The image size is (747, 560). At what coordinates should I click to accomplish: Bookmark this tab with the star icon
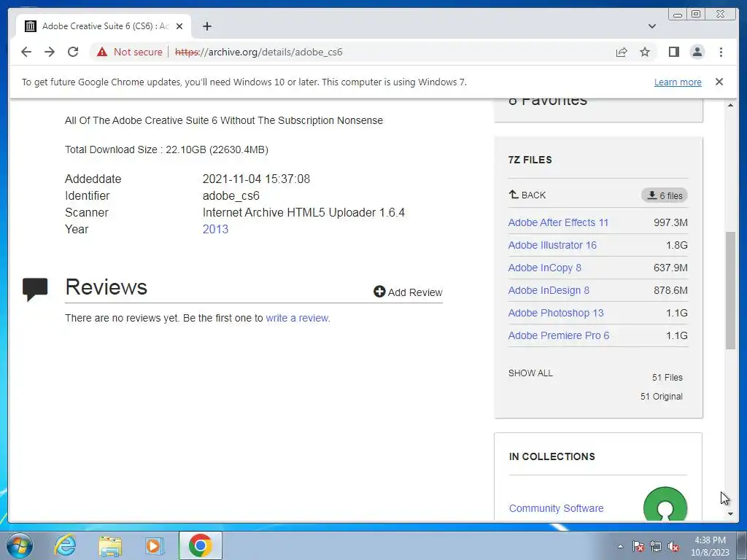[645, 52]
